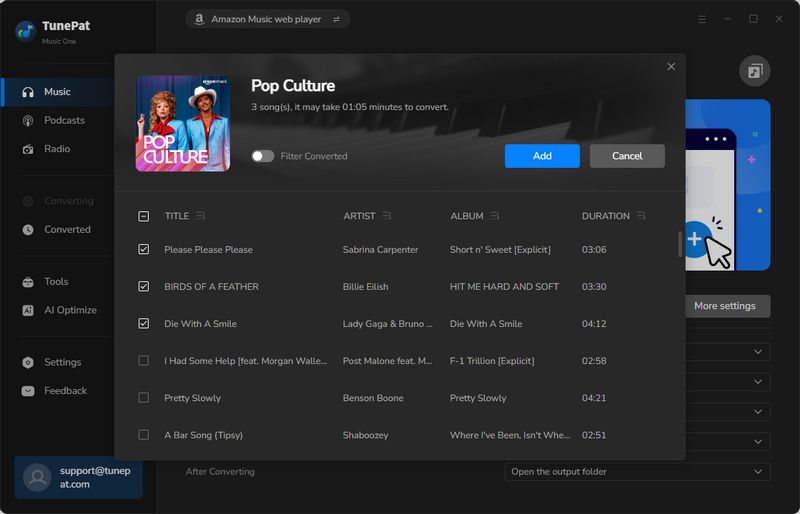Toggle the Filter Converted switch

[262, 156]
